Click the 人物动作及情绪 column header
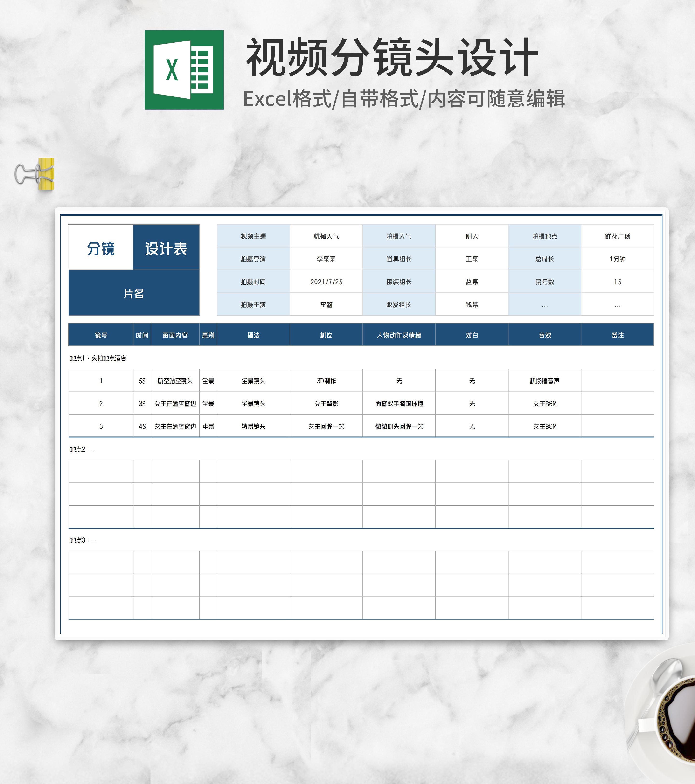Viewport: 695px width, 784px height. coord(399,335)
